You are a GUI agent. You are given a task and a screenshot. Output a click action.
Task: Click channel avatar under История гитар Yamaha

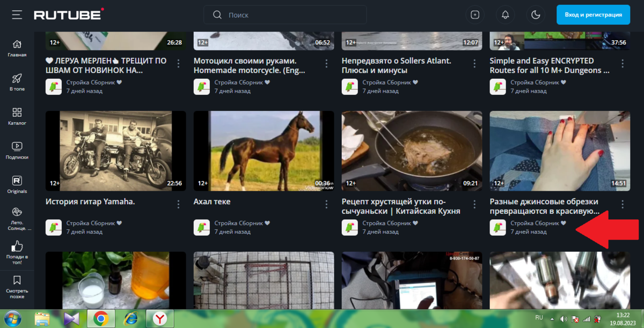pos(54,227)
